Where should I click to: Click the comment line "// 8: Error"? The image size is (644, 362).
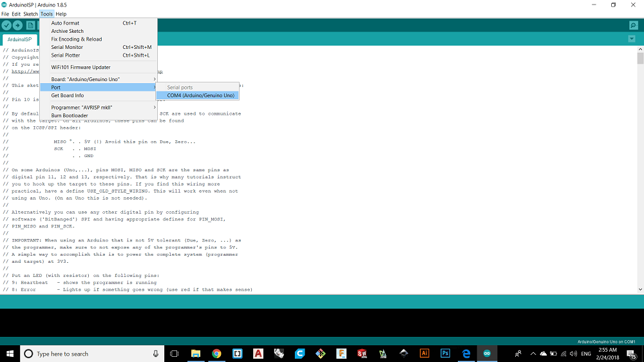[x=128, y=290]
